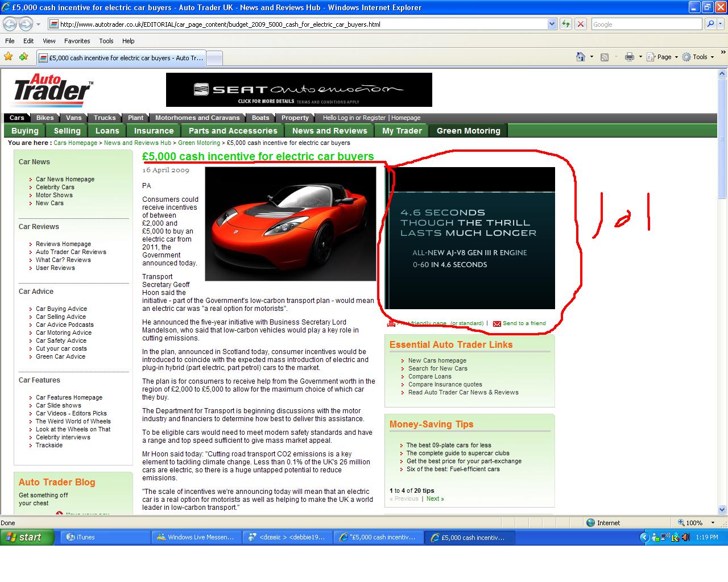This screenshot has width=728, height=582.
Task: Click the search magnifier icon
Action: click(710, 24)
